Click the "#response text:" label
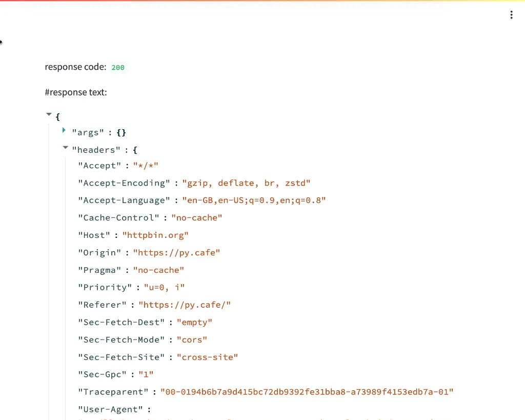 [76, 92]
